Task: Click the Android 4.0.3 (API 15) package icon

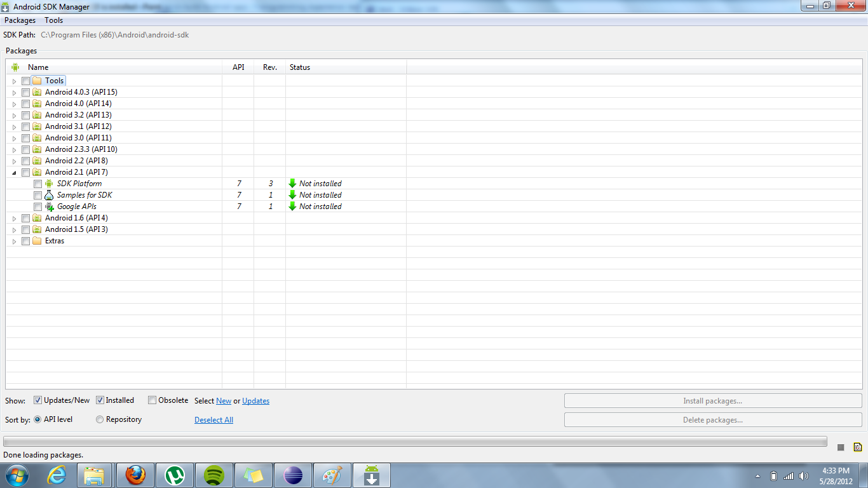Action: point(37,92)
